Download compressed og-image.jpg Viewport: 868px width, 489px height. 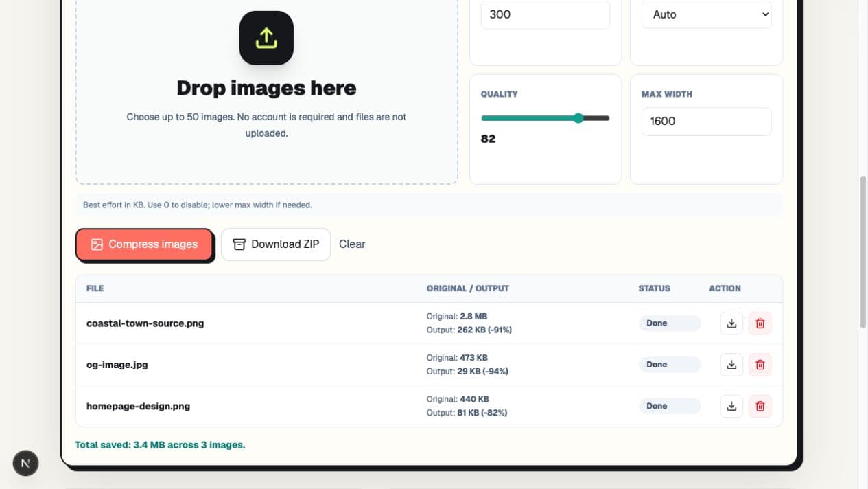[731, 365]
